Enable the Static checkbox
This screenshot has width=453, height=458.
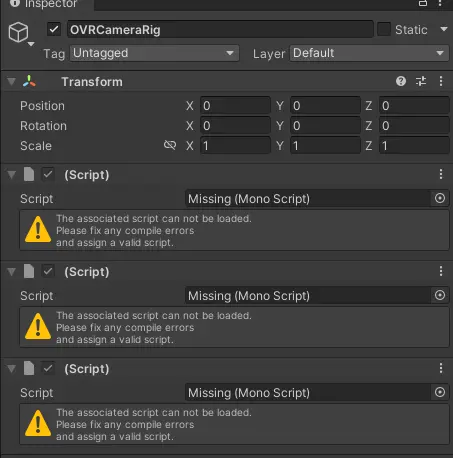[384, 29]
